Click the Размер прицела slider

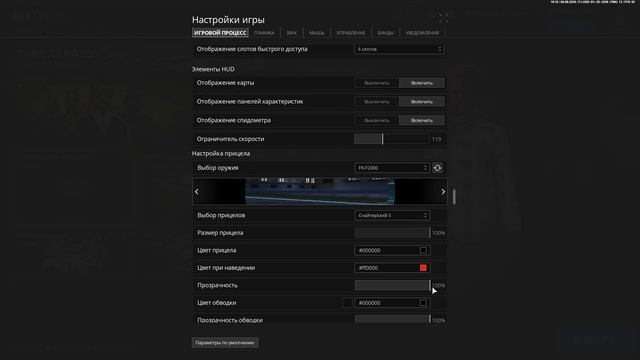point(392,233)
